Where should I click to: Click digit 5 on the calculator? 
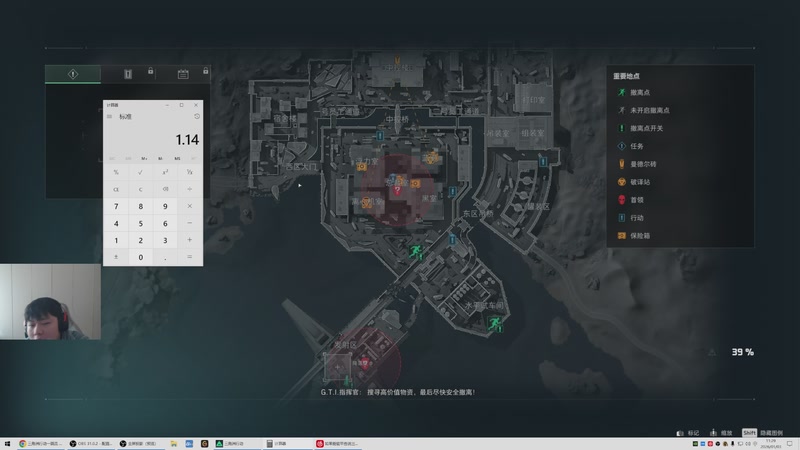pyautogui.click(x=140, y=223)
